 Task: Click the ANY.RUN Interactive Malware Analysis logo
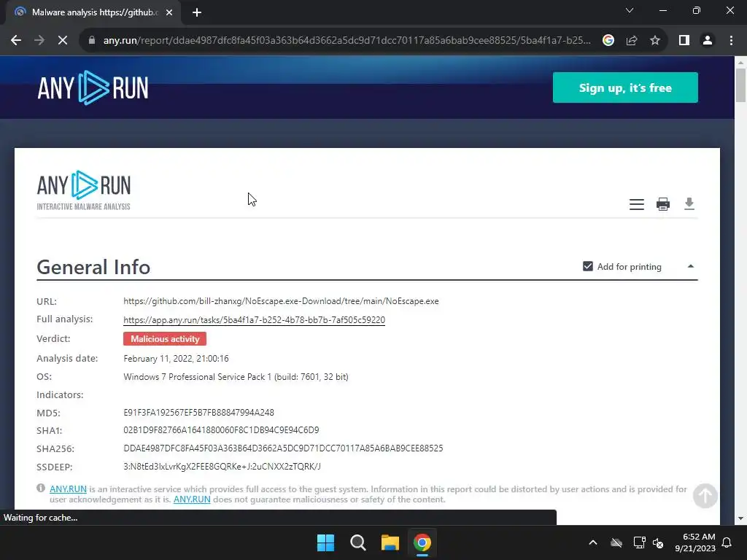point(83,190)
